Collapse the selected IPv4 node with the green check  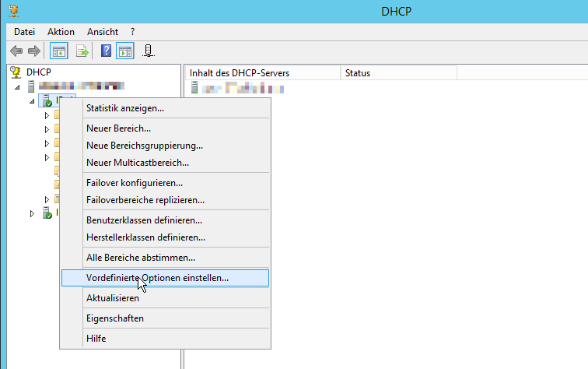click(33, 101)
